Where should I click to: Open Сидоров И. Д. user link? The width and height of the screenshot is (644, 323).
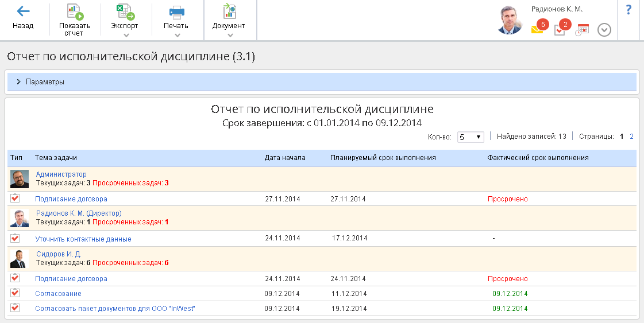(x=59, y=254)
